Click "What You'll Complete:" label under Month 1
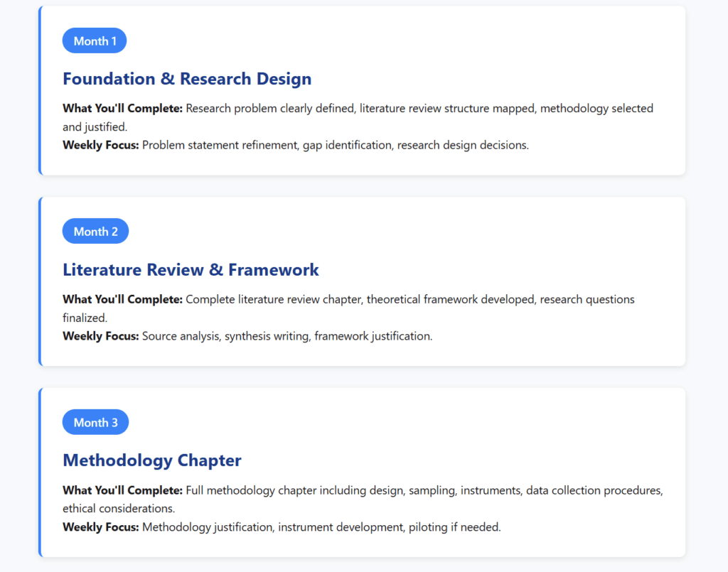Image resolution: width=728 pixels, height=572 pixels. [x=122, y=109]
